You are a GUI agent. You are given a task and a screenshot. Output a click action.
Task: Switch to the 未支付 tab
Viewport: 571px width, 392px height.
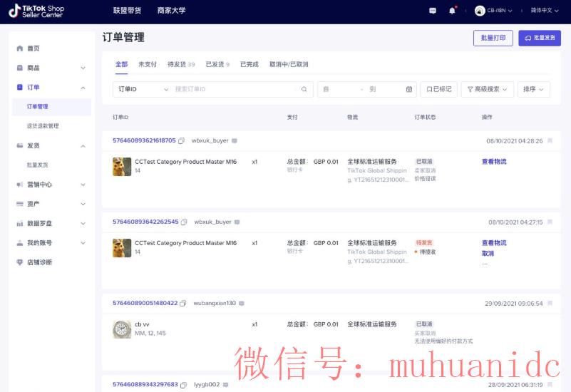point(147,64)
